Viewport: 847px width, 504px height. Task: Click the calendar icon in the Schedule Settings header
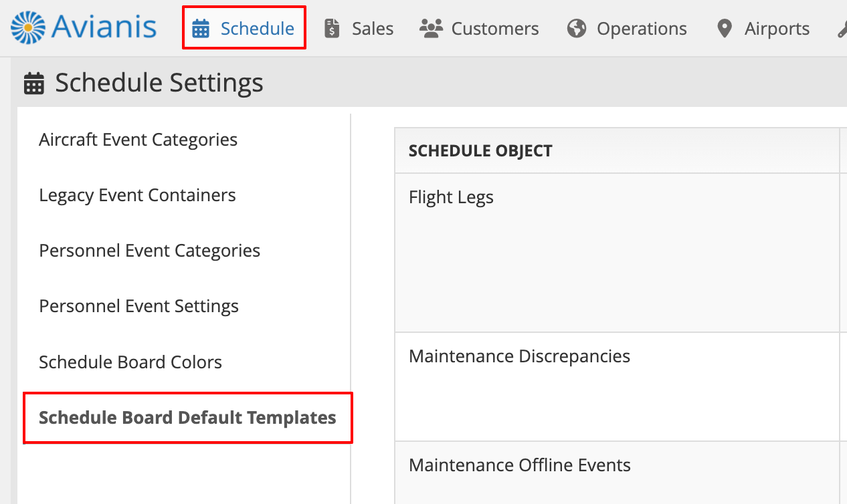34,84
